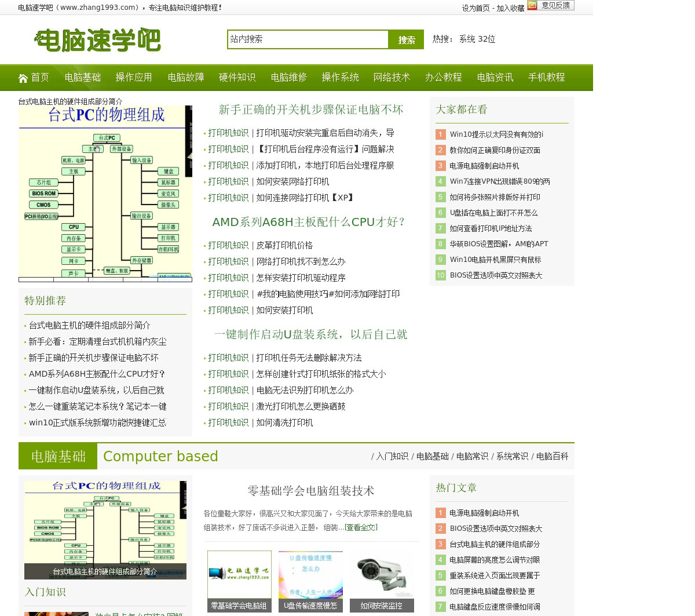Viewport: 695px width, 616px height.
Task: Open the 电脑故障 navigation menu item
Action: tap(186, 78)
